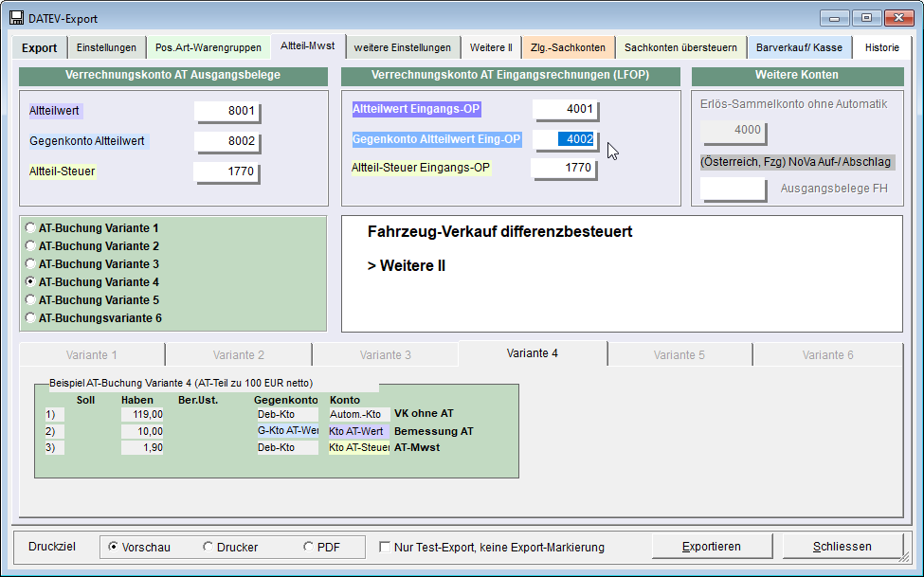
Task: Click the Gegenkonto Altteilwert Eing-OP label
Action: [437, 139]
